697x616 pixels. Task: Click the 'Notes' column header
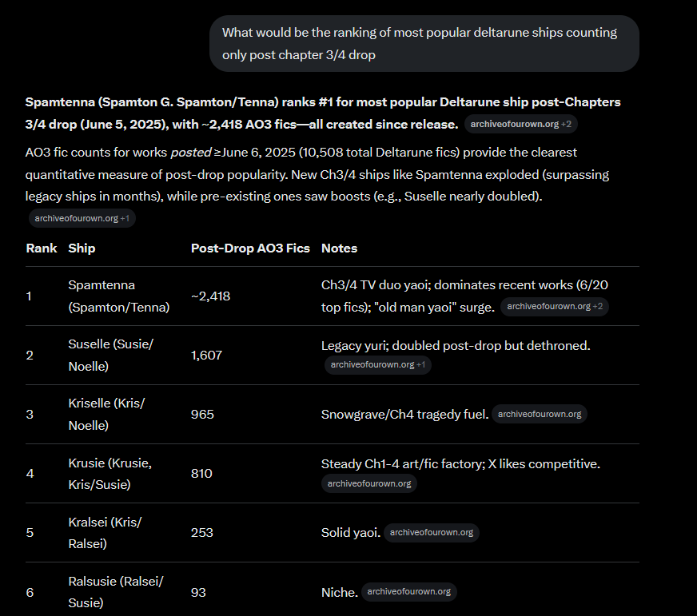click(x=339, y=248)
